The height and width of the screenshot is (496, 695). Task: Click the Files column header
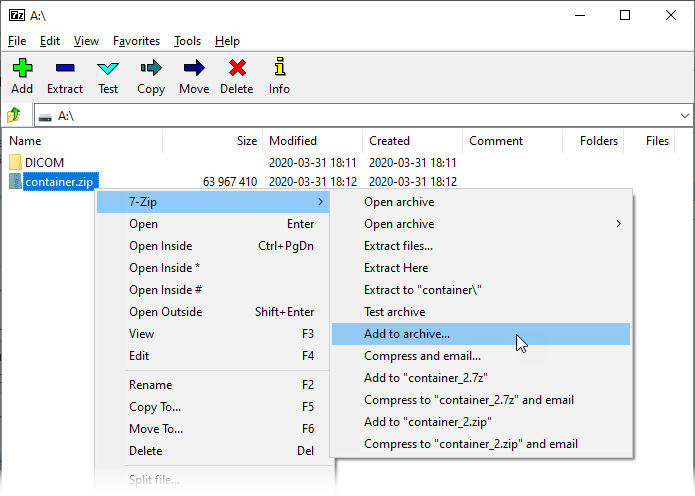[x=649, y=141]
